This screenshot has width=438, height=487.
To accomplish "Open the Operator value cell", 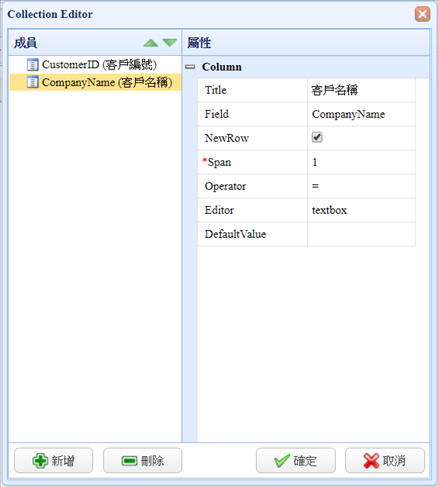I will pos(361,186).
